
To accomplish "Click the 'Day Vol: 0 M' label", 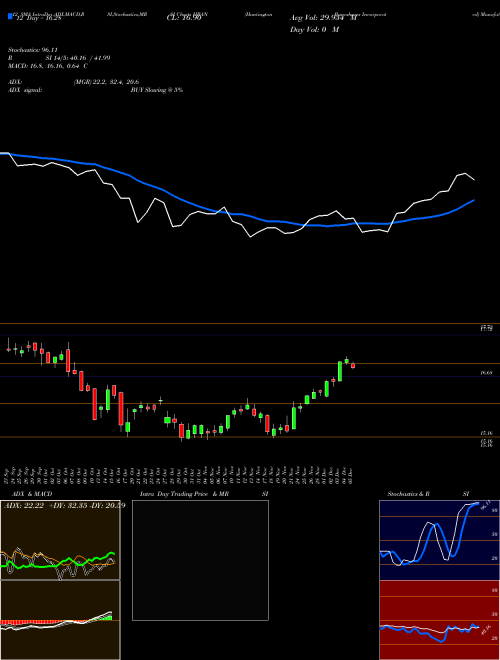I will coord(314,29).
